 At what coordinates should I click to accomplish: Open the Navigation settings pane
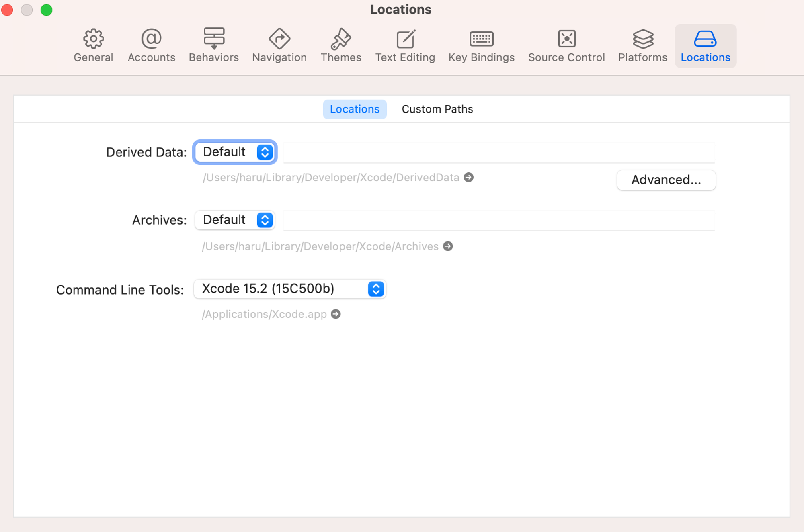pos(279,46)
